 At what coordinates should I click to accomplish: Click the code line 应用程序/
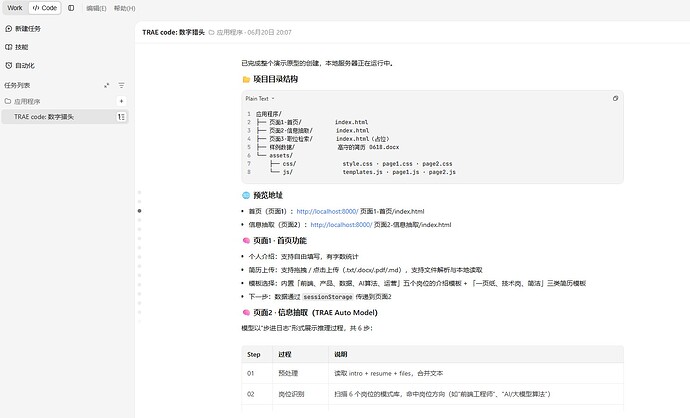[269, 114]
